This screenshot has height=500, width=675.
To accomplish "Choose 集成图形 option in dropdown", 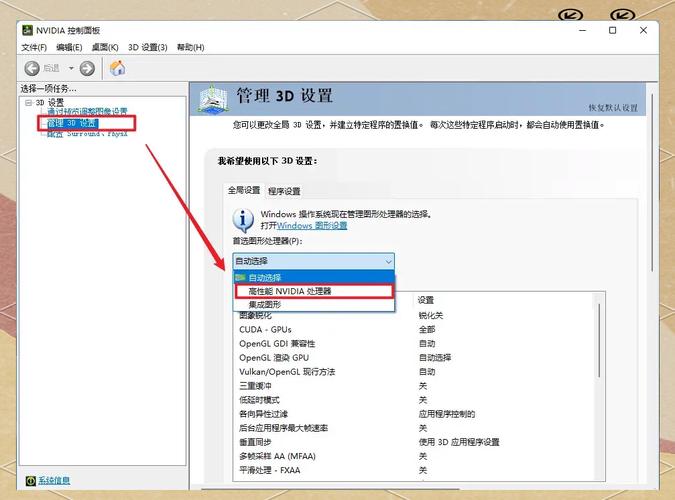I will click(x=313, y=304).
